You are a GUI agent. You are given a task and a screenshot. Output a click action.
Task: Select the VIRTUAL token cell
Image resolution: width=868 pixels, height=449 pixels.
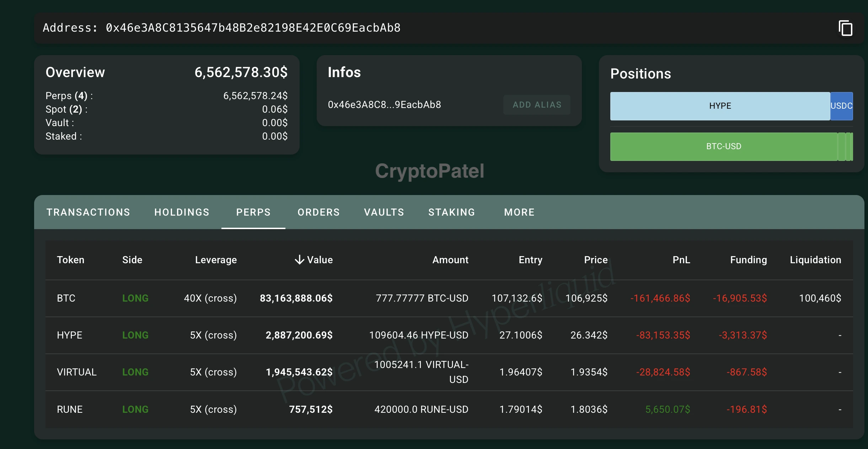(77, 372)
